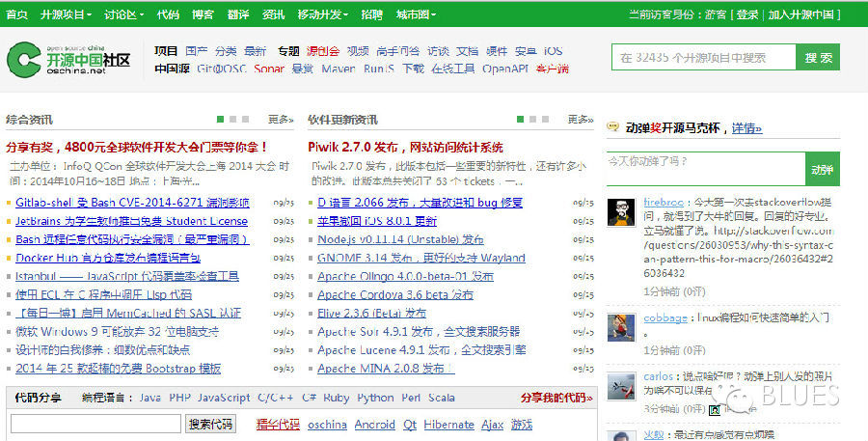
Task: Select third carousel dot in 软件更新资讯
Action: pos(545,119)
